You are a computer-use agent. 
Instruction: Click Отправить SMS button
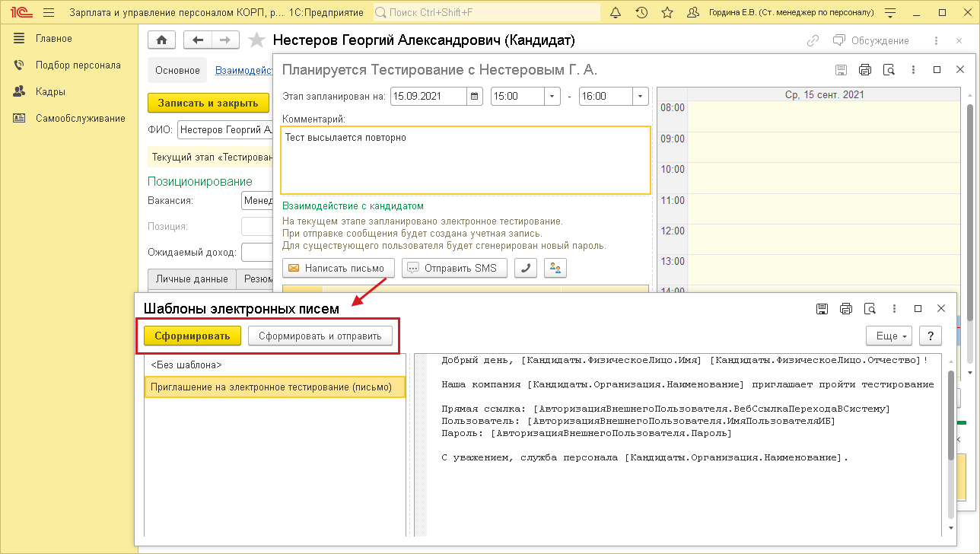[x=454, y=268]
